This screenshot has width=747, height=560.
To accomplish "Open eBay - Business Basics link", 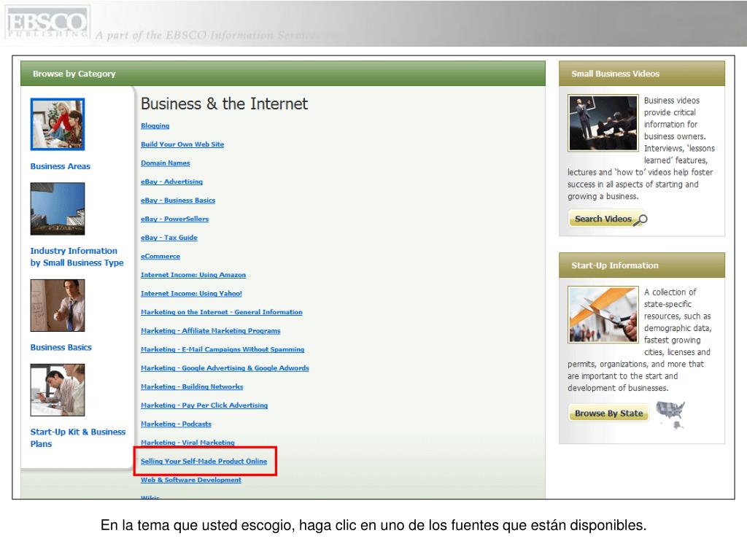I will 178,200.
